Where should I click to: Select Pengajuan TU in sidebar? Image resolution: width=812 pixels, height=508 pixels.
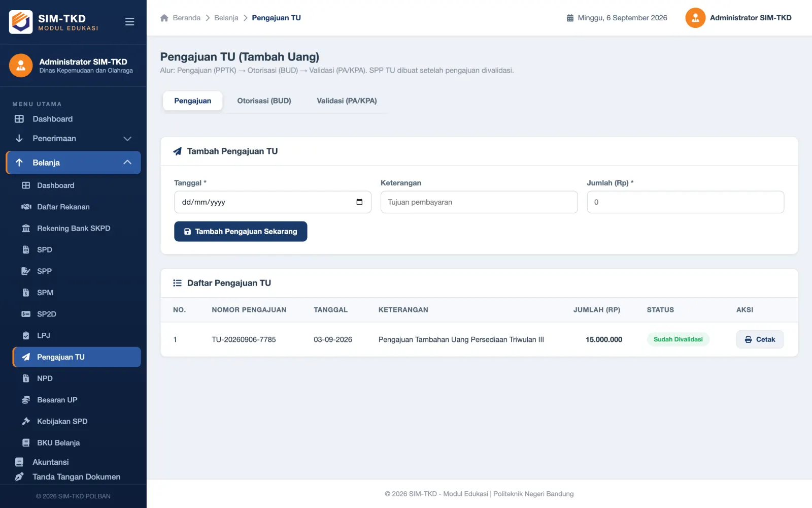77,357
